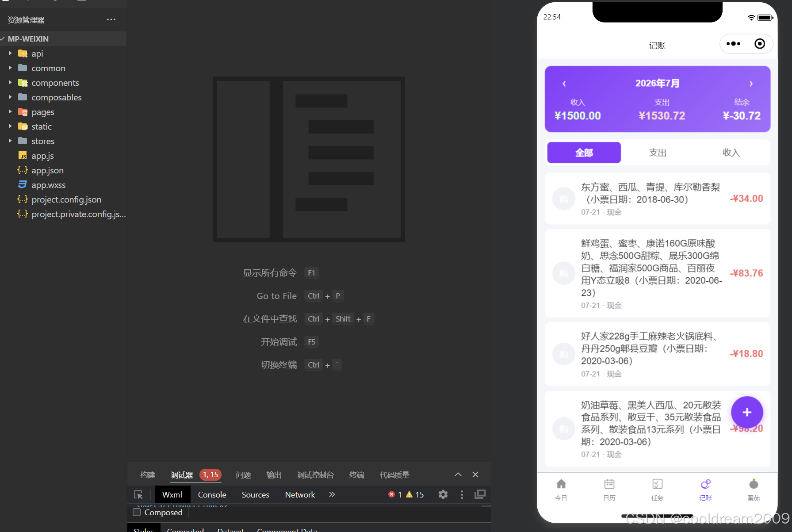792x532 pixels.
Task: Expand the api folder arrow
Action: tap(10, 54)
